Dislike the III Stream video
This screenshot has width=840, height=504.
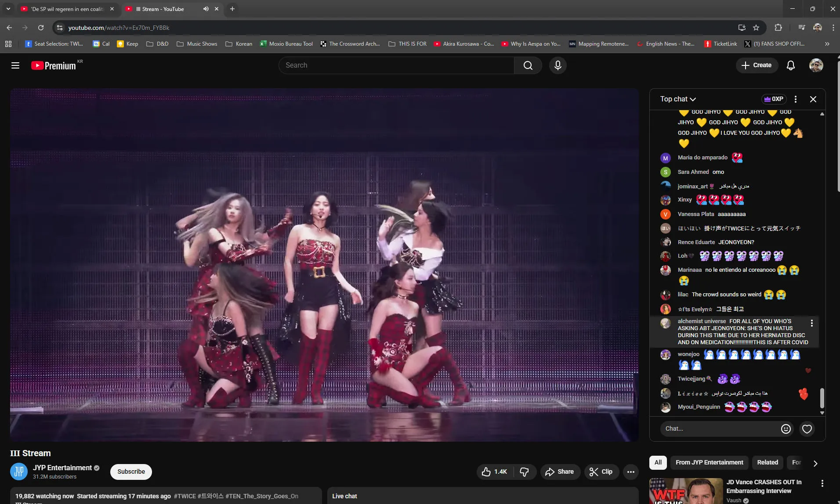[525, 472]
